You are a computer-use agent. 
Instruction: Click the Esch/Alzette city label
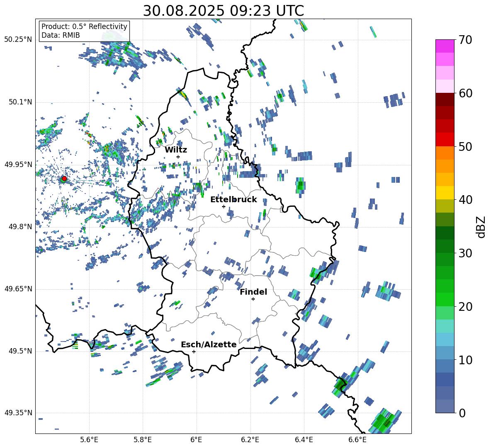point(209,344)
